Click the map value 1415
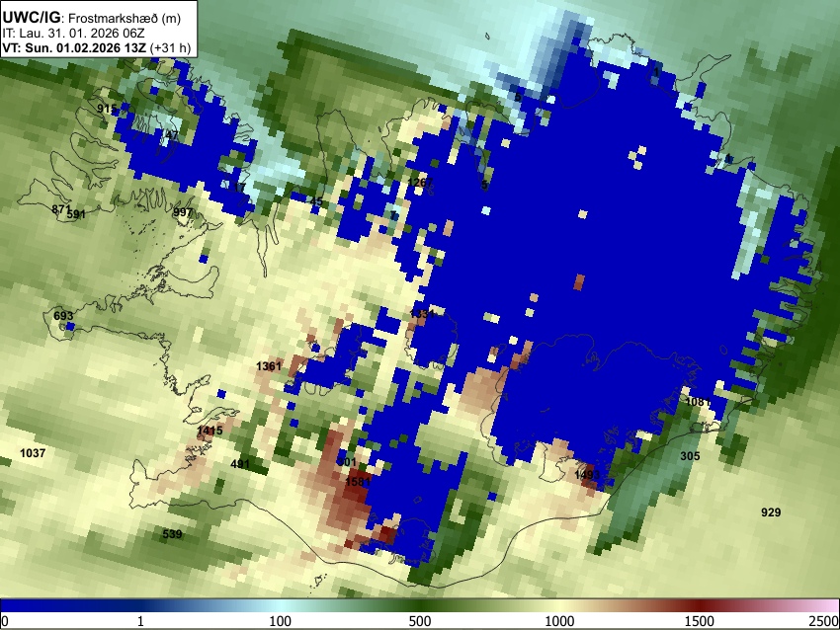 [x=210, y=431]
